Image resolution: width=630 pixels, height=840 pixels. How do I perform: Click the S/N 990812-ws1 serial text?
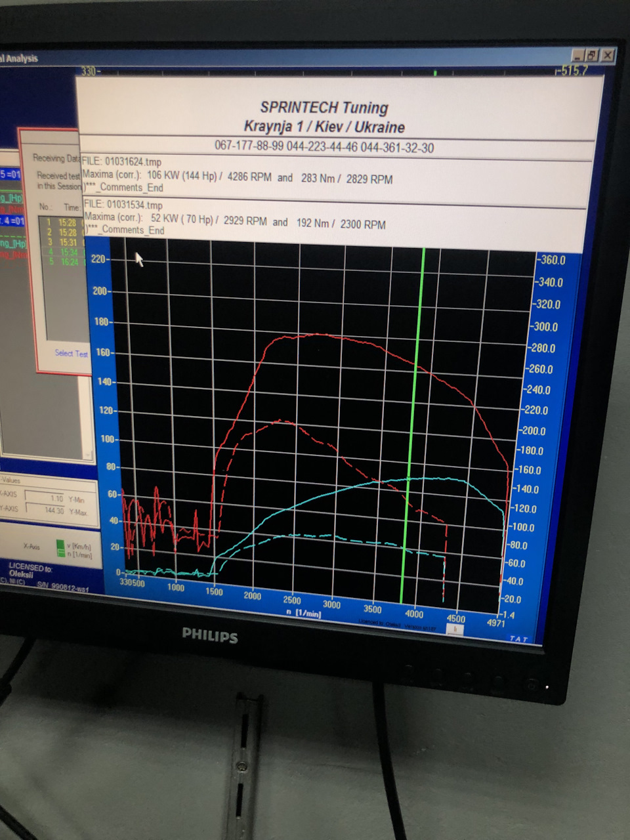click(x=63, y=585)
